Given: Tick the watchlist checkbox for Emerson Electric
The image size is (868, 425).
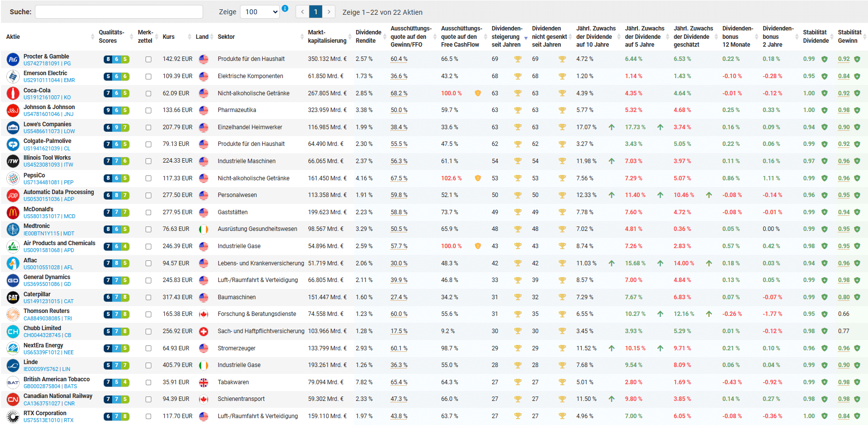Looking at the screenshot, I should 149,77.
